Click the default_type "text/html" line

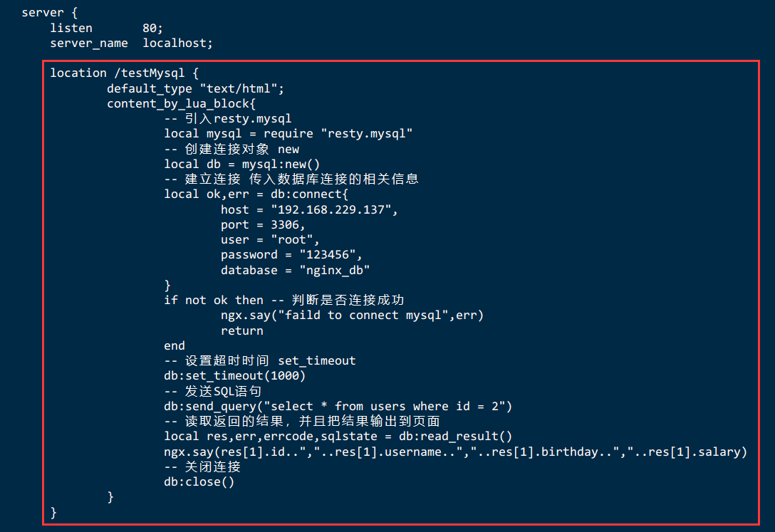(x=195, y=88)
